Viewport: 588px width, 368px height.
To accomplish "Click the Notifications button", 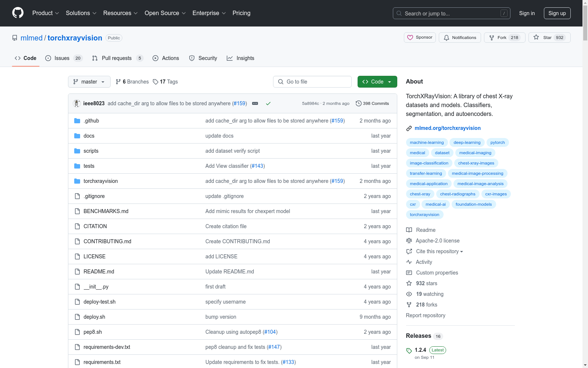I will [x=460, y=38].
